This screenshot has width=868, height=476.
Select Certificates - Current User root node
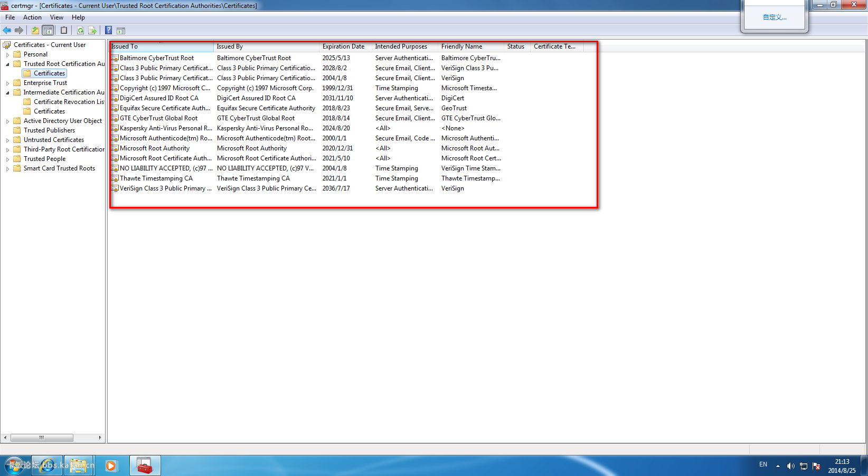coord(50,45)
